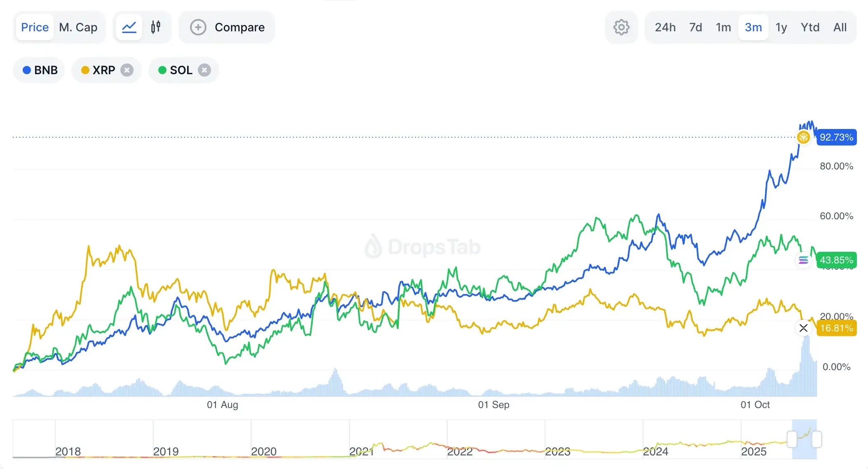Select the Price view toggle
Screen dimensions: 868x469
tap(35, 27)
